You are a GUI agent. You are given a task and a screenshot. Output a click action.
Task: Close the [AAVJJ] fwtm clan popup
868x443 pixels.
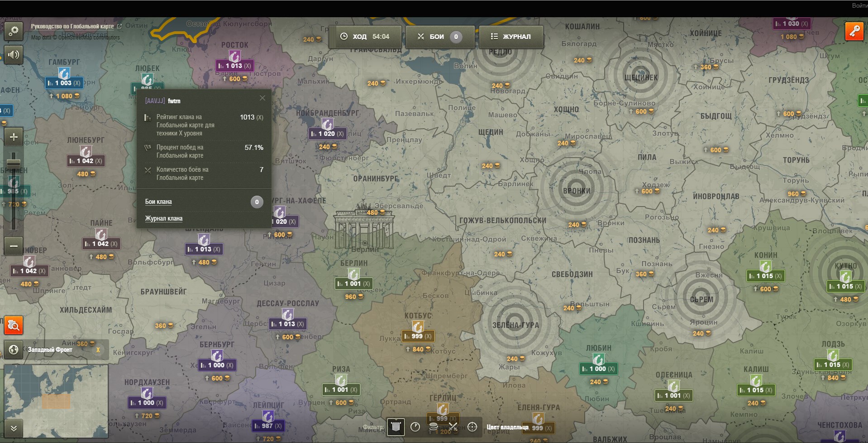pyautogui.click(x=262, y=98)
